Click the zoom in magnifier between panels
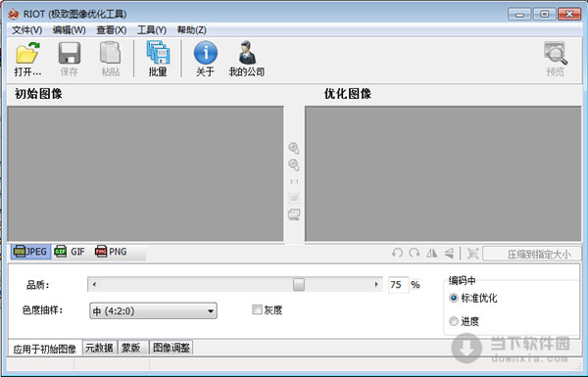The height and width of the screenshot is (377, 588). pyautogui.click(x=294, y=149)
